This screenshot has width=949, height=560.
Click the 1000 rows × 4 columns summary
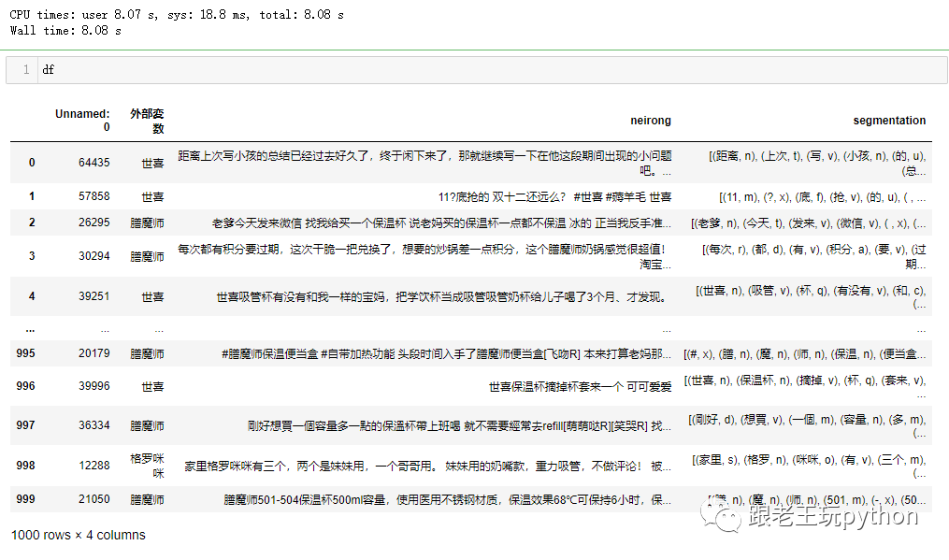coord(79,536)
